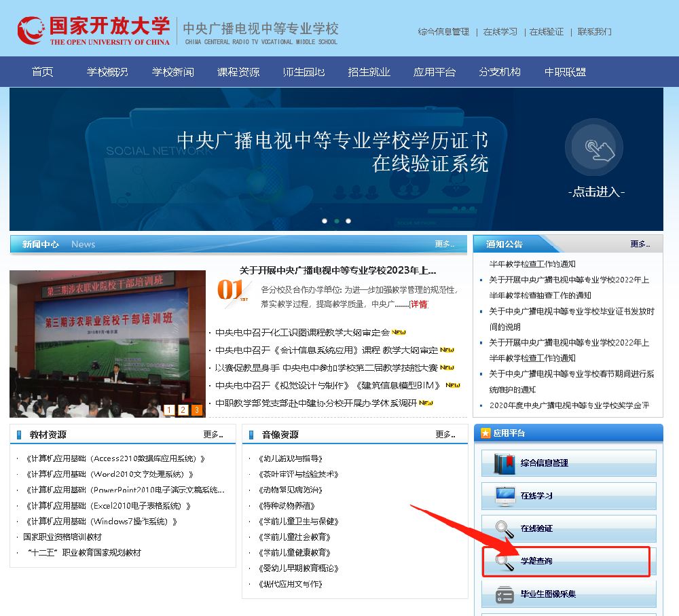Open the 学校概况 navigation menu
The height and width of the screenshot is (616, 679).
point(107,72)
